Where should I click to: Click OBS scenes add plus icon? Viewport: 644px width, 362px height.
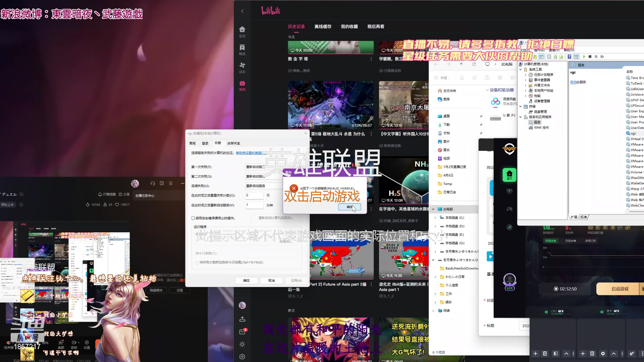click(535, 354)
